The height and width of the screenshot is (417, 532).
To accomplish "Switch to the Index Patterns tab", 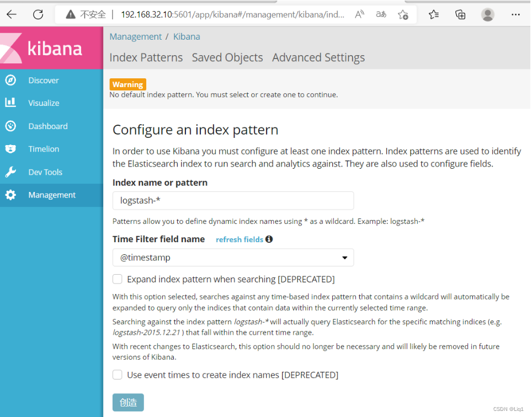I will [x=146, y=57].
